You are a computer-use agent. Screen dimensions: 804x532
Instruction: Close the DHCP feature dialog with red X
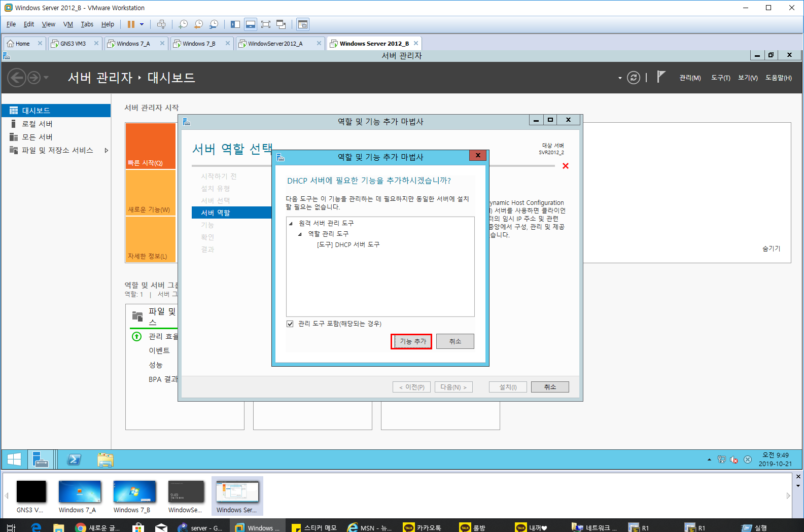[478, 155]
